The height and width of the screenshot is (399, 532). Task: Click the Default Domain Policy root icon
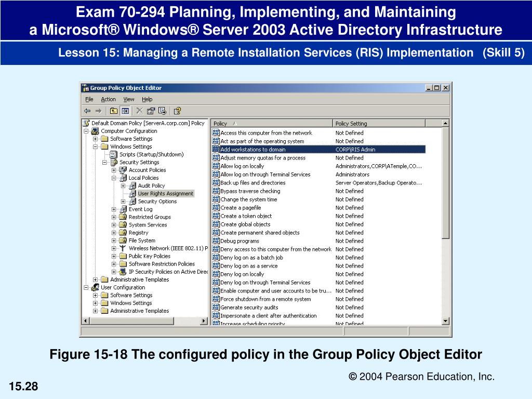pos(87,123)
